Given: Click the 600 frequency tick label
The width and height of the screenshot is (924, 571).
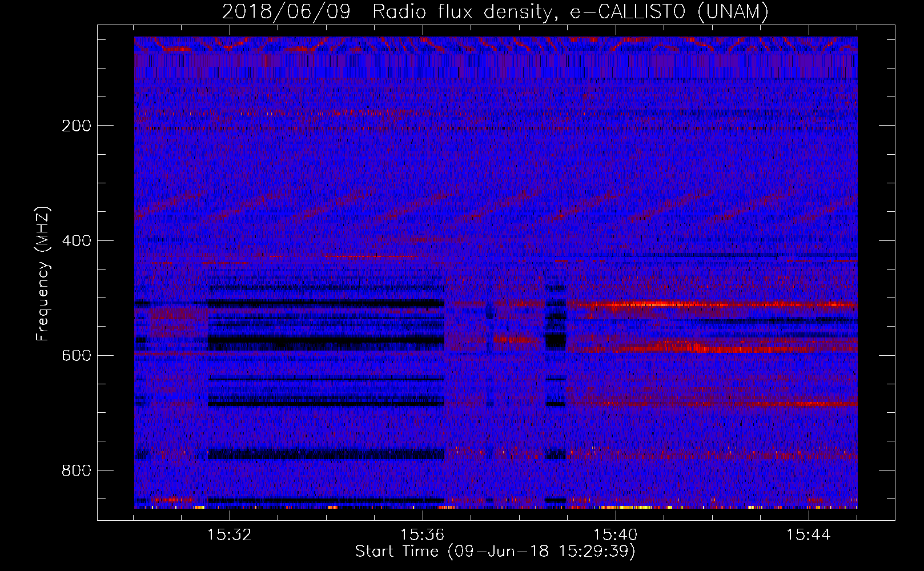Looking at the screenshot, I should click(77, 355).
